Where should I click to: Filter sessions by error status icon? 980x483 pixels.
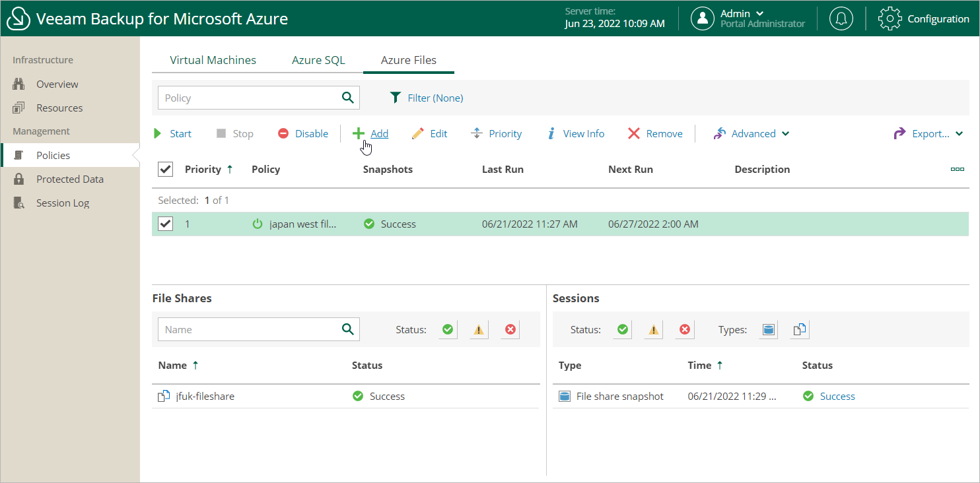(x=684, y=329)
